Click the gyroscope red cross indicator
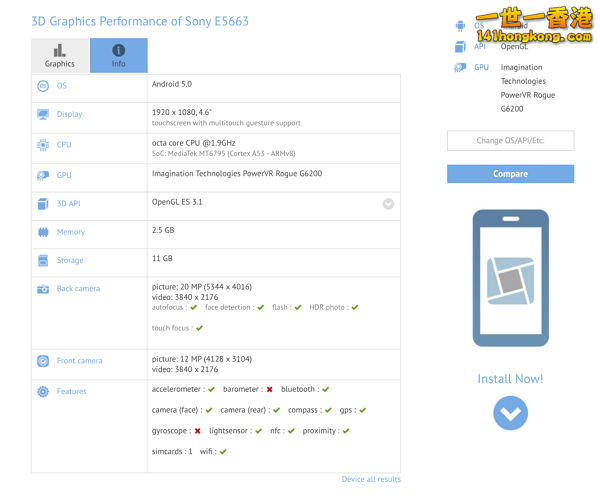Viewport: 600px width, 498px height. 198,431
